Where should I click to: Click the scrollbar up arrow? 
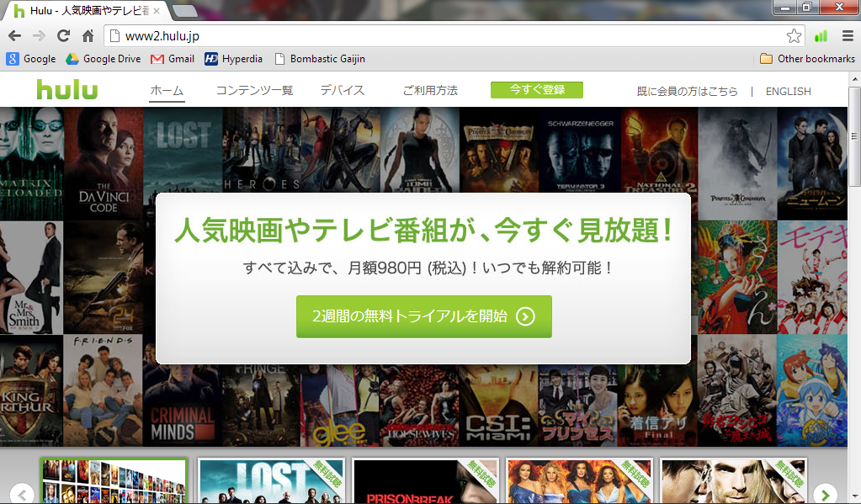855,79
